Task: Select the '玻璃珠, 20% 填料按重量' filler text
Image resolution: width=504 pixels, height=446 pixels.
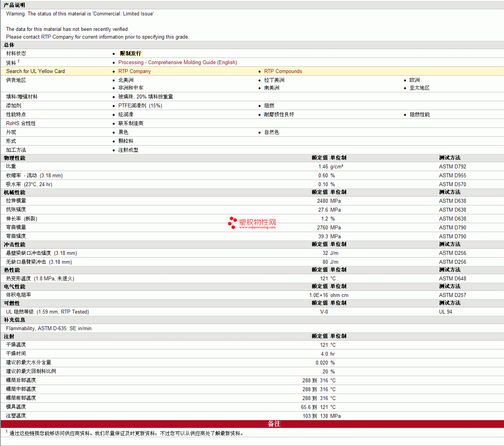Action: 145,97
